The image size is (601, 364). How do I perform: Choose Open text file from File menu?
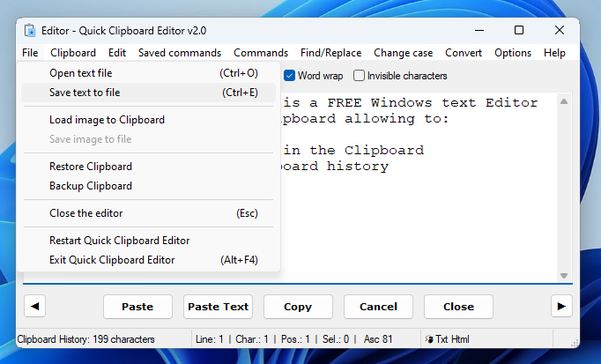[x=148, y=73]
